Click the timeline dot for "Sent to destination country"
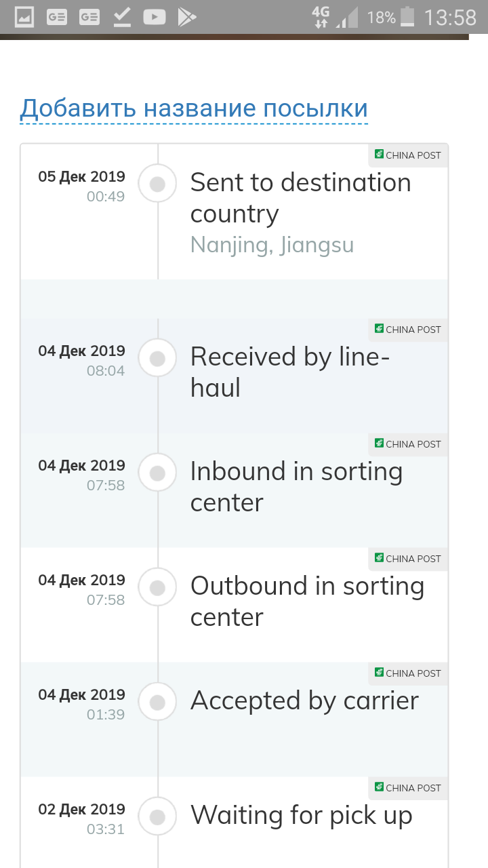The height and width of the screenshot is (868, 488). click(x=158, y=184)
